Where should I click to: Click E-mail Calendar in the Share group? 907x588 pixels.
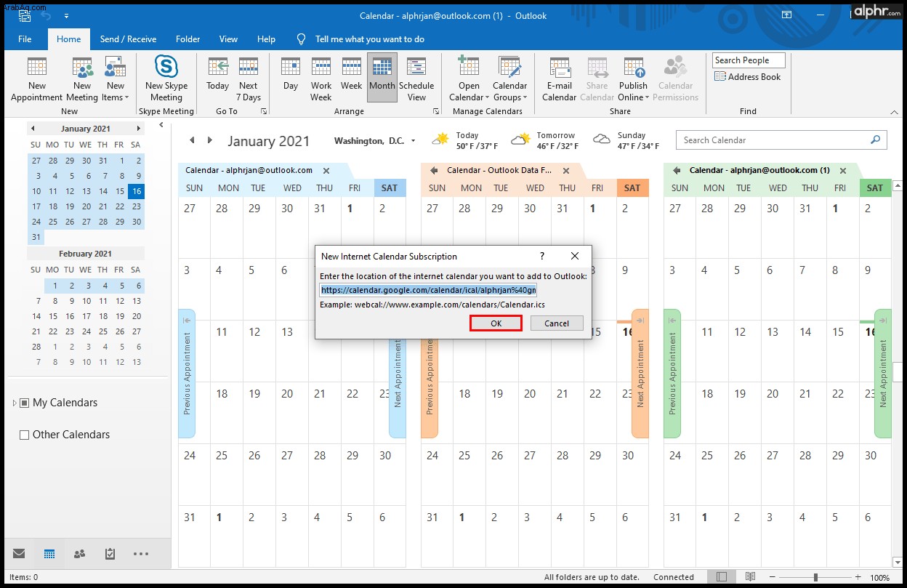560,80
